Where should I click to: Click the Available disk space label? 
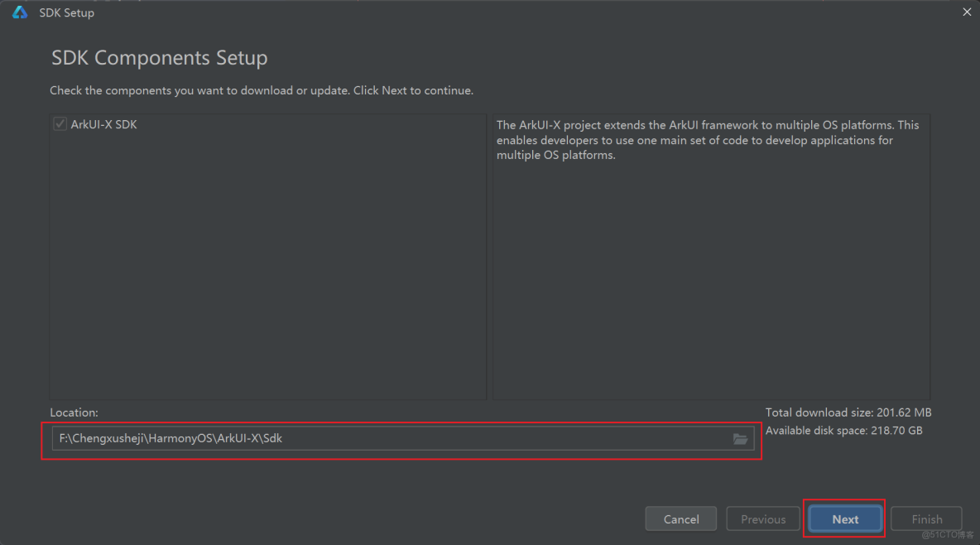coord(843,431)
